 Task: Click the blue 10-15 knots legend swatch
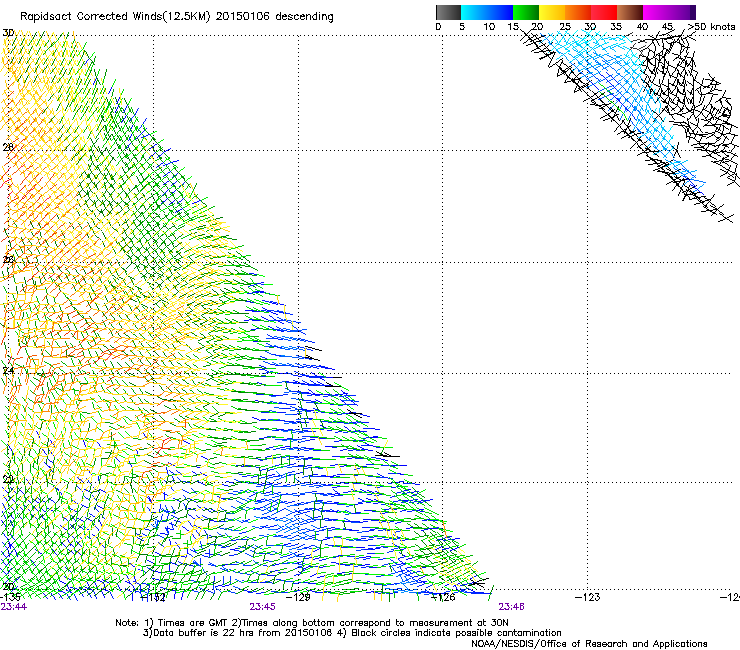pos(500,12)
